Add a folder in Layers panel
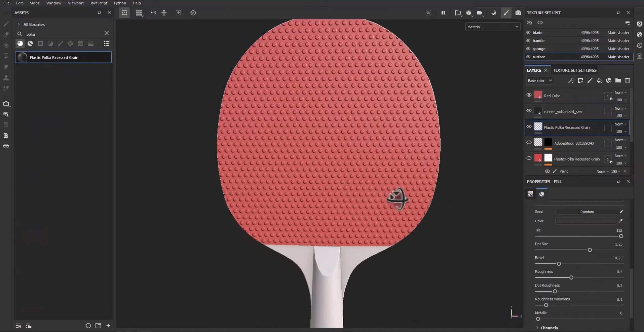The width and height of the screenshot is (644, 332). tap(618, 81)
